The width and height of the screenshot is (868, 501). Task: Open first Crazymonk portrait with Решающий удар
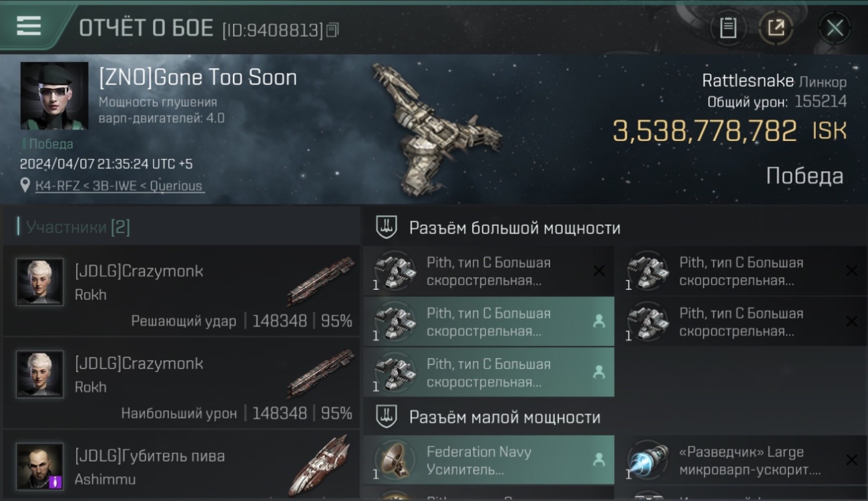click(x=40, y=282)
